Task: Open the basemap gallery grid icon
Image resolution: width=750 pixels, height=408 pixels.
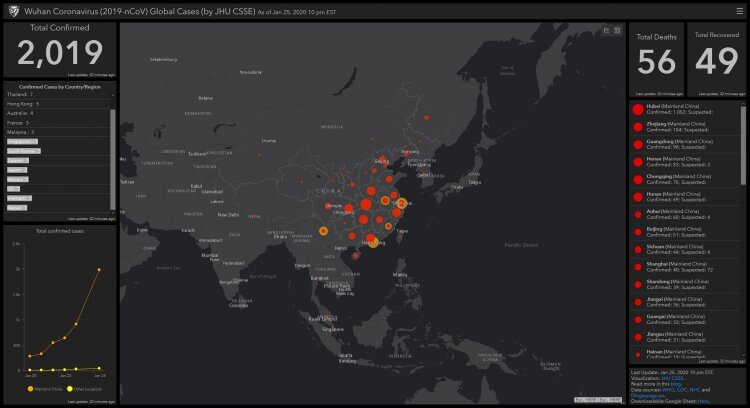Action: click(617, 30)
